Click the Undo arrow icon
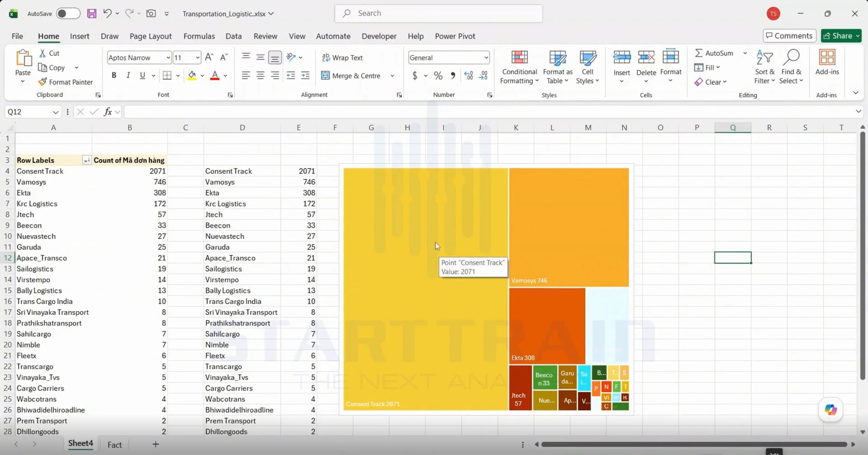This screenshot has height=455, width=868. click(x=107, y=13)
